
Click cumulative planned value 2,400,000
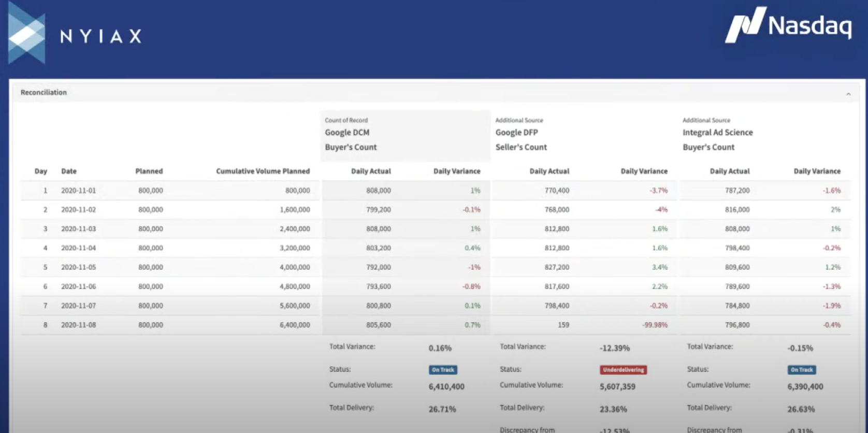click(x=295, y=229)
